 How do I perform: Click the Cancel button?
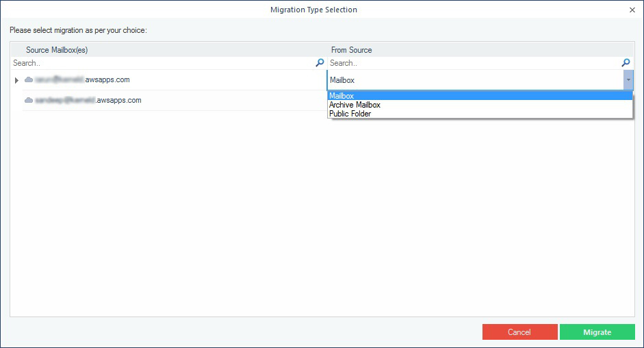click(x=519, y=332)
